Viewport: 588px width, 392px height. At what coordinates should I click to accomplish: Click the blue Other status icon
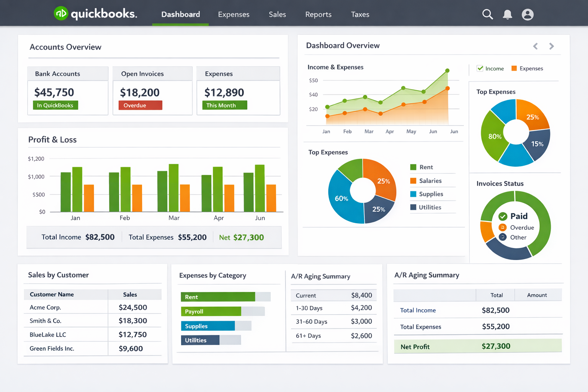pos(503,237)
